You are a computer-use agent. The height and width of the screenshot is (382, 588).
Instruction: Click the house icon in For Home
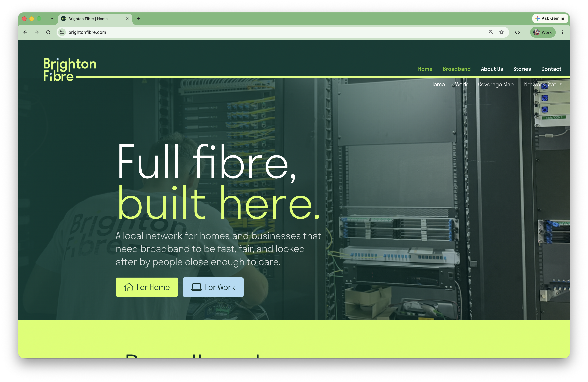tap(129, 287)
